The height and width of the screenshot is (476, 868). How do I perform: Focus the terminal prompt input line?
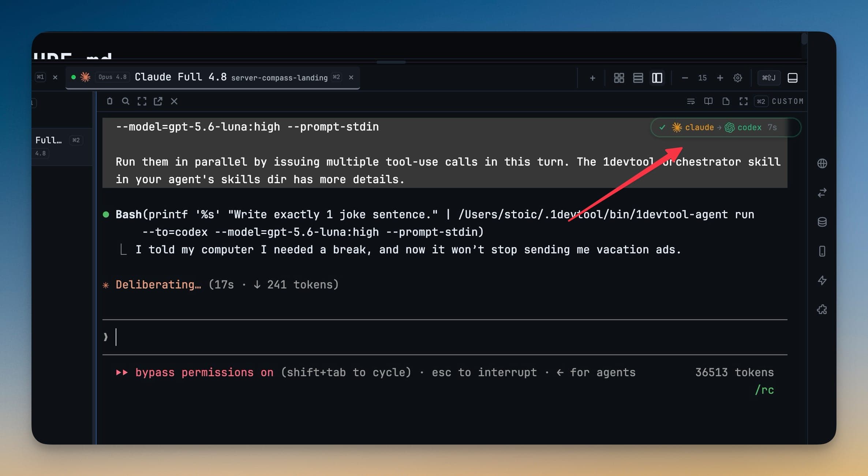tap(445, 337)
